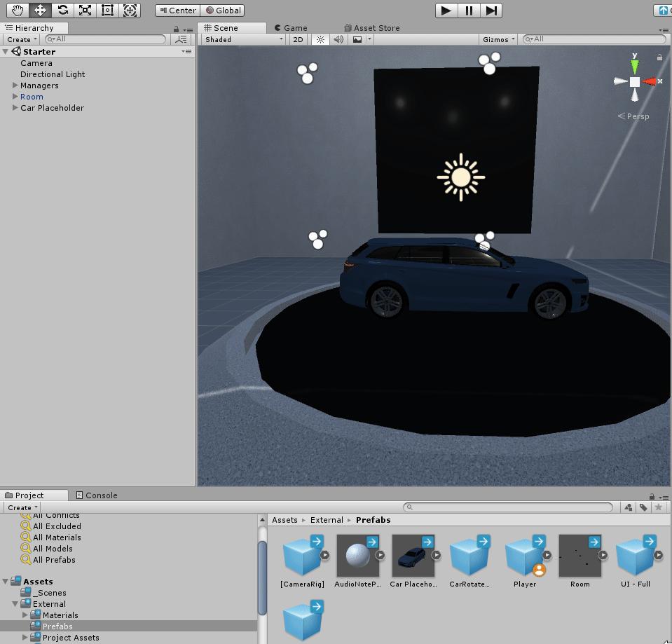
Task: Click the Global orientation button
Action: point(223,11)
